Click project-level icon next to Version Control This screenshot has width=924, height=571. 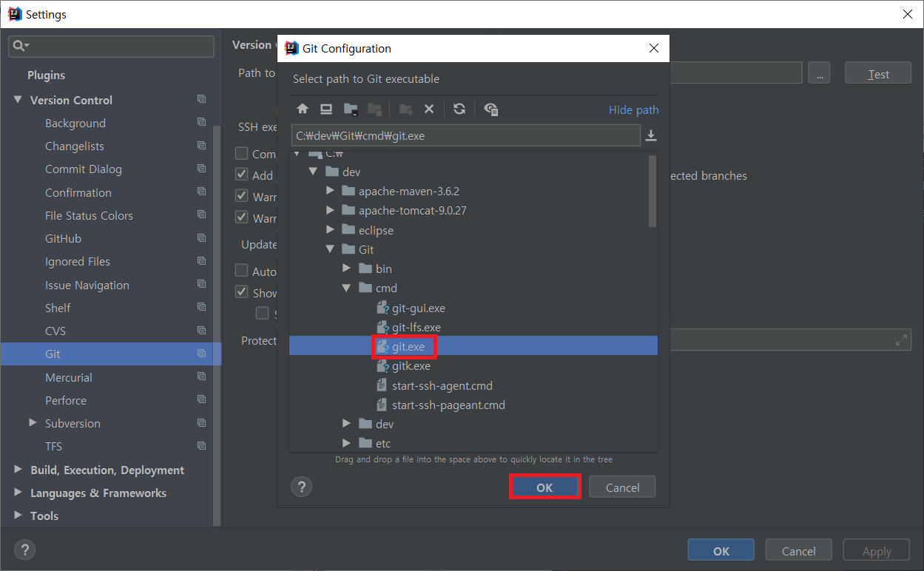201,99
